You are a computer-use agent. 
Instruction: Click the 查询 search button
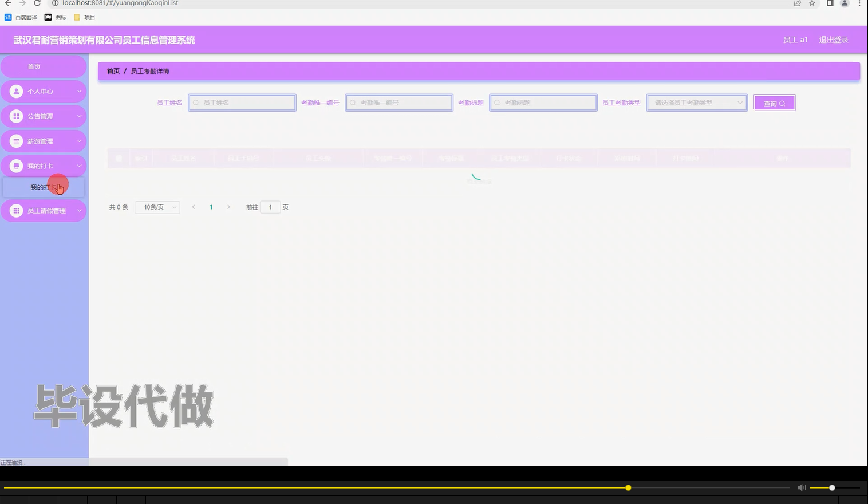(774, 103)
